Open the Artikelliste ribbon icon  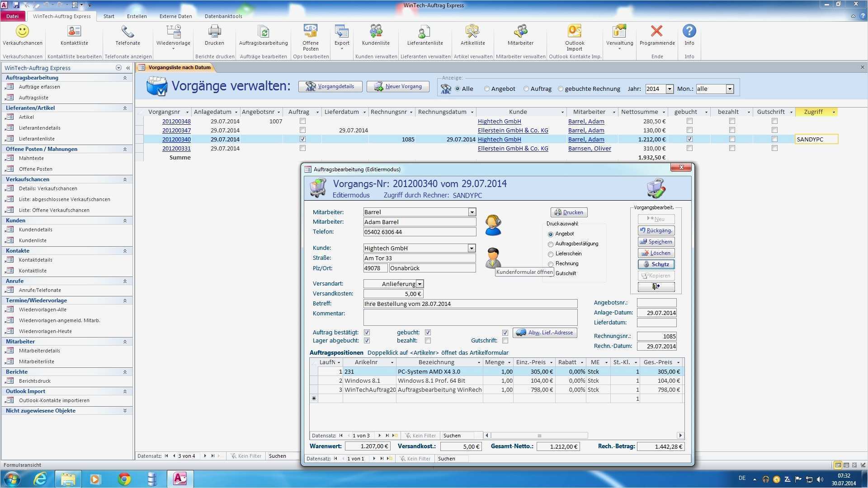point(472,32)
